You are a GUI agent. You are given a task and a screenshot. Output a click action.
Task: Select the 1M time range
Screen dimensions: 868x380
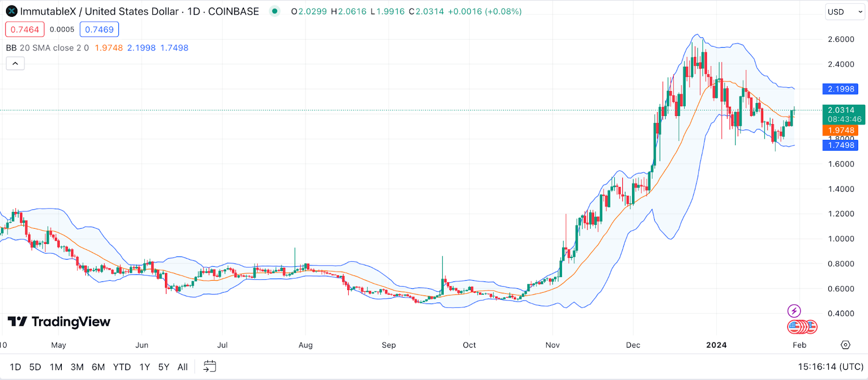56,367
